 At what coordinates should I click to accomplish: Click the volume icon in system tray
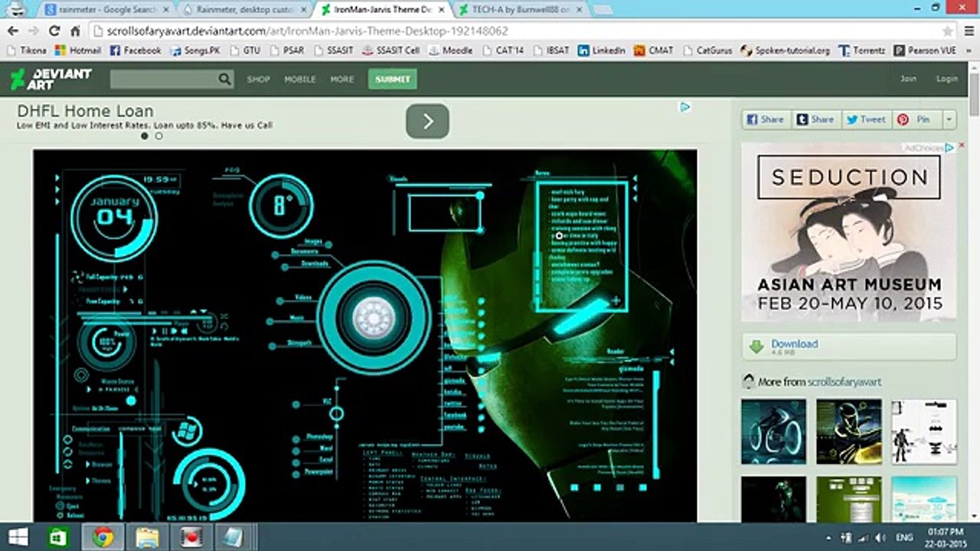click(880, 538)
